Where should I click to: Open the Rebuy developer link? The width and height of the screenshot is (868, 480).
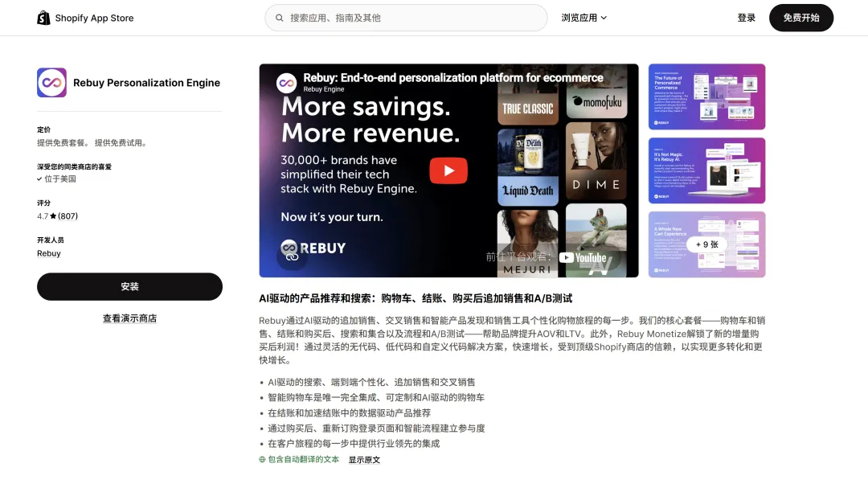49,253
